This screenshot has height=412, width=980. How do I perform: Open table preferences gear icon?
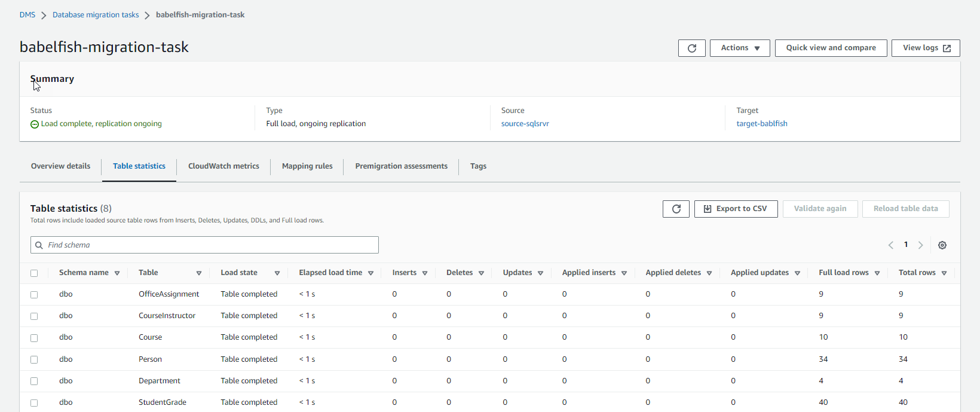[942, 245]
